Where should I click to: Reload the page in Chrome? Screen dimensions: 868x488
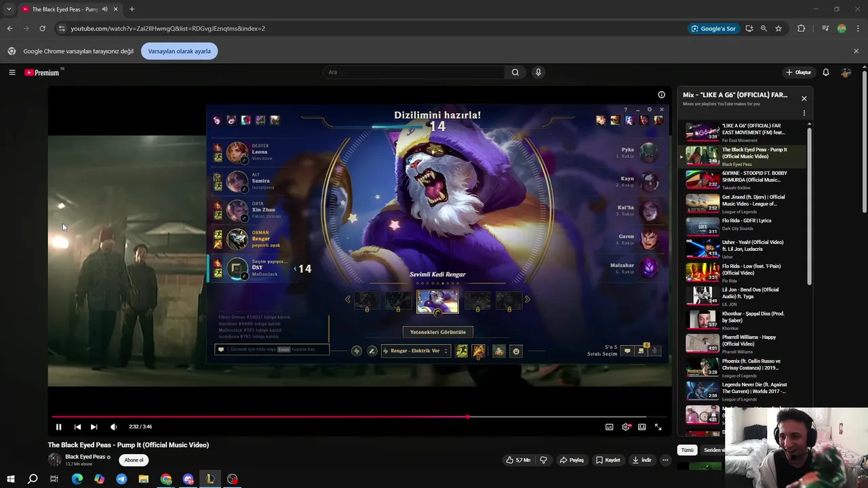tap(42, 28)
